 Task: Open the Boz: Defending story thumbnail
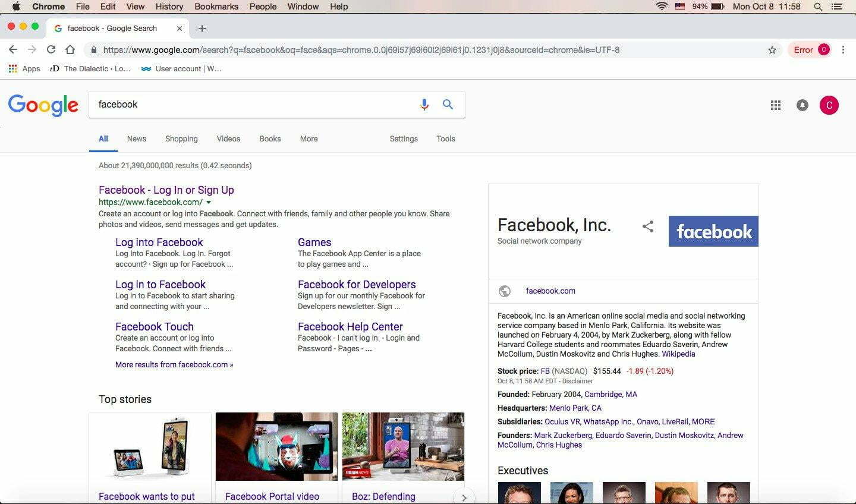[403, 446]
